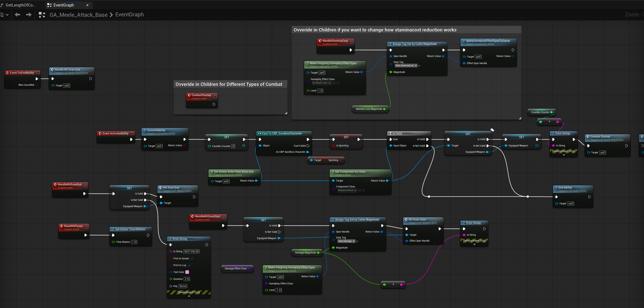Click Event OnEndAbility delegate red square pin
The width and height of the screenshot is (644, 308).
click(x=38, y=73)
